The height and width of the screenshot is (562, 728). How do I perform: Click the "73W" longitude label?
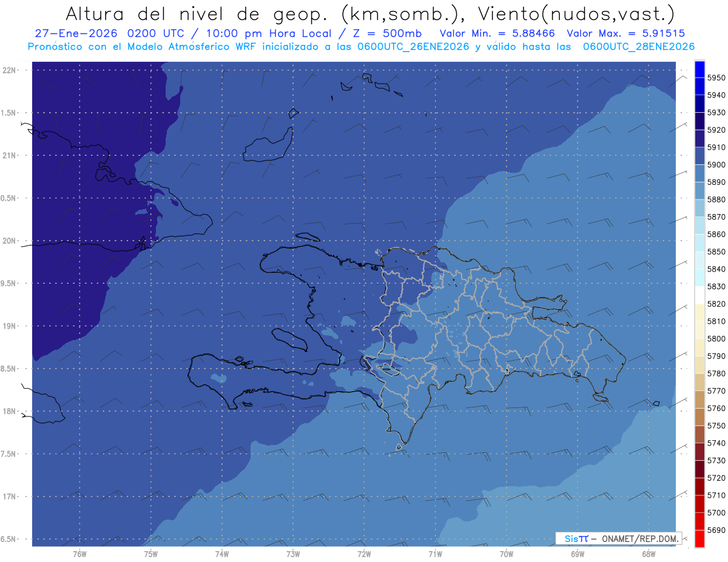tap(293, 554)
